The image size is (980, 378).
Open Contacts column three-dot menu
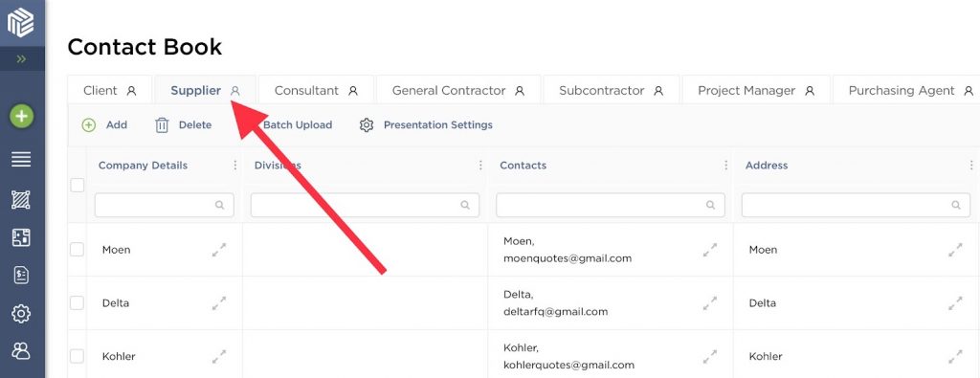(725, 165)
